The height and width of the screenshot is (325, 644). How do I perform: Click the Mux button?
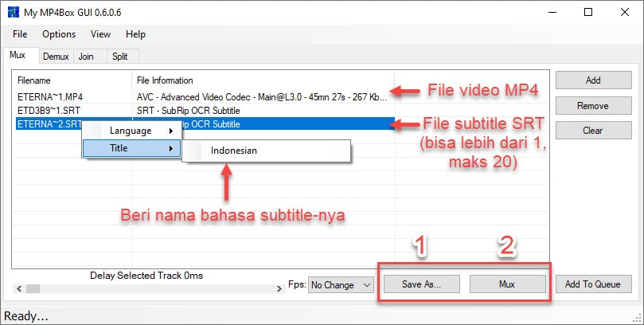508,284
